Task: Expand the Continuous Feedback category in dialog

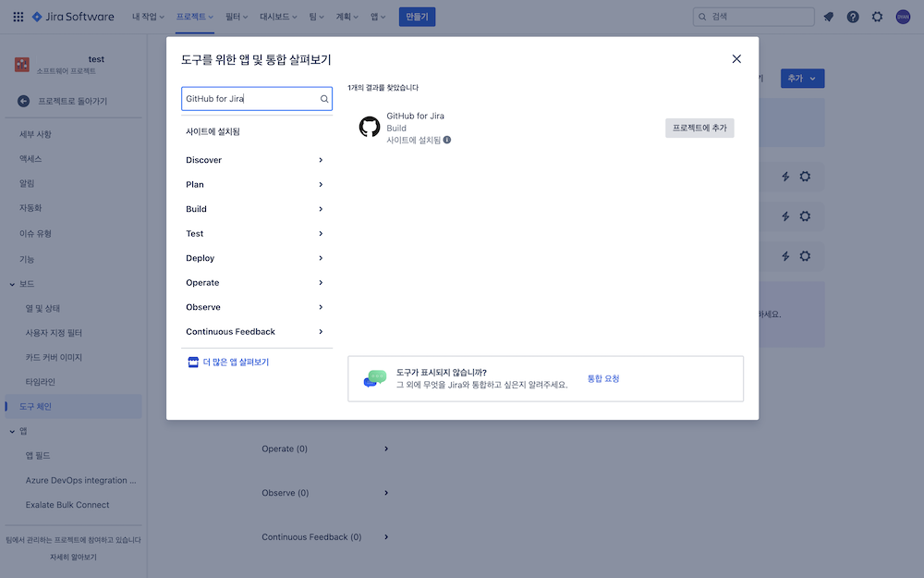Action: pyautogui.click(x=256, y=331)
